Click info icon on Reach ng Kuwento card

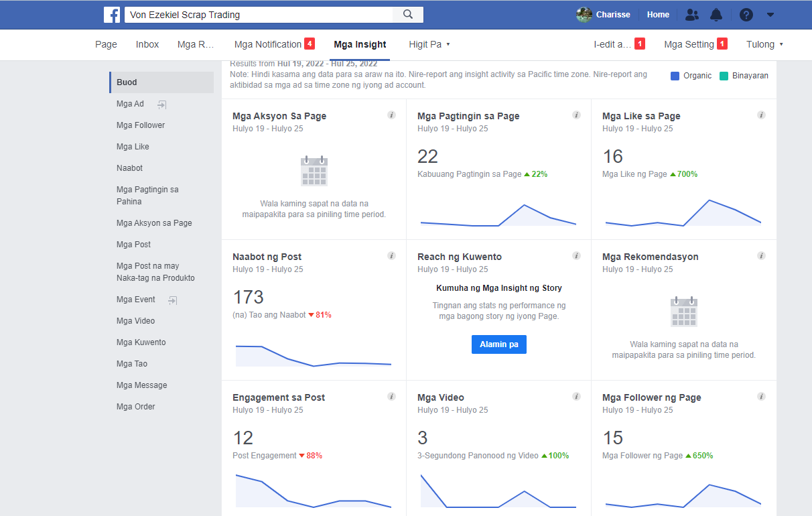tap(576, 256)
